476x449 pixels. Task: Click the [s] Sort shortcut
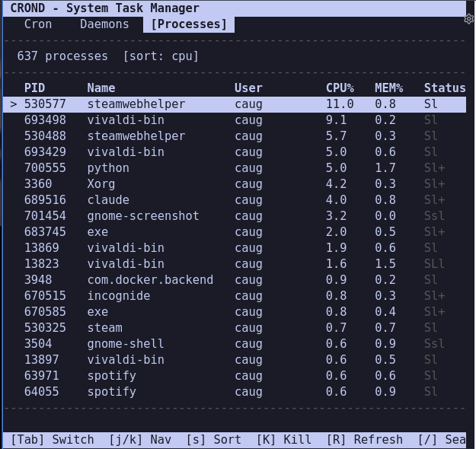(213, 440)
